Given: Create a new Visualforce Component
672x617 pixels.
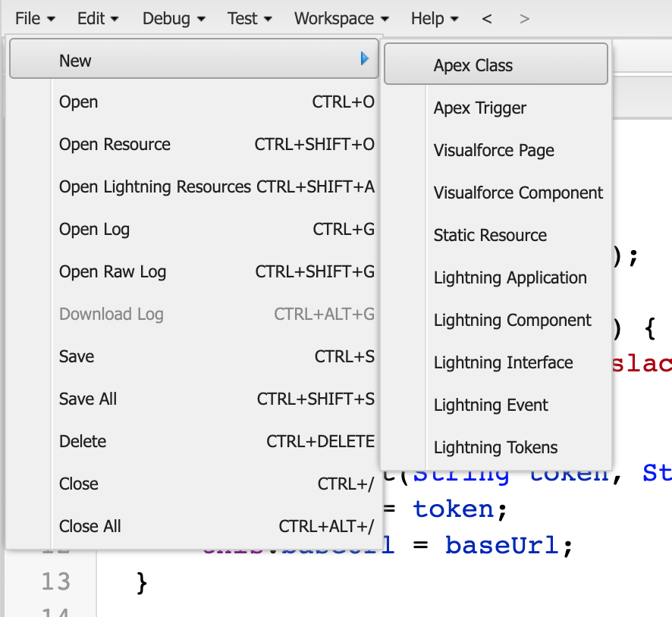Looking at the screenshot, I should pyautogui.click(x=496, y=193).
